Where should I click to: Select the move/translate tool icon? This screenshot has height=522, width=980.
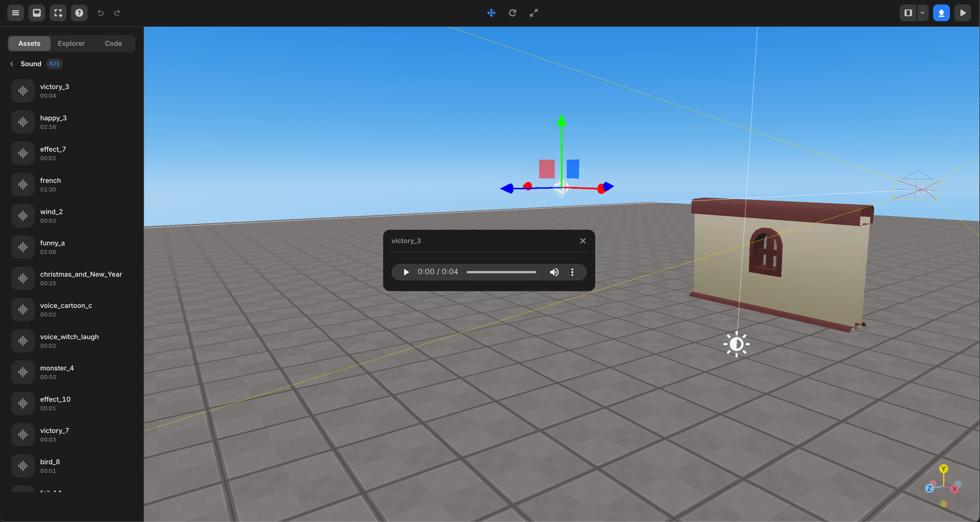[491, 12]
